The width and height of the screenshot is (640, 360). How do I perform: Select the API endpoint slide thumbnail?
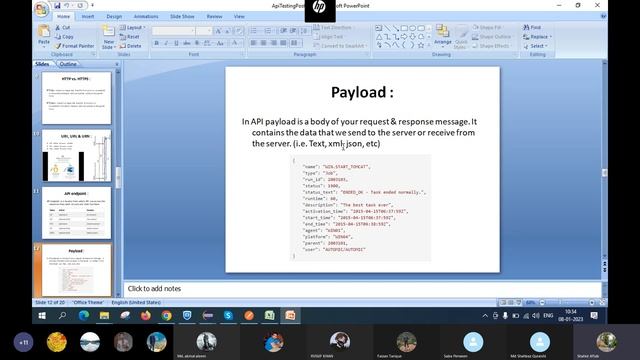[76, 213]
